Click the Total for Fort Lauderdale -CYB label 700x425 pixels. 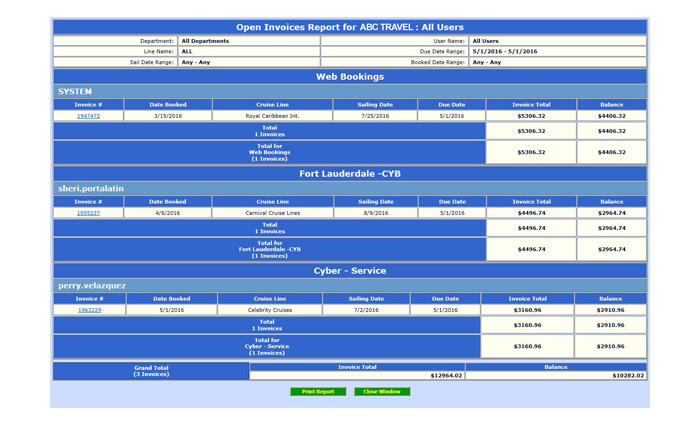pyautogui.click(x=270, y=250)
